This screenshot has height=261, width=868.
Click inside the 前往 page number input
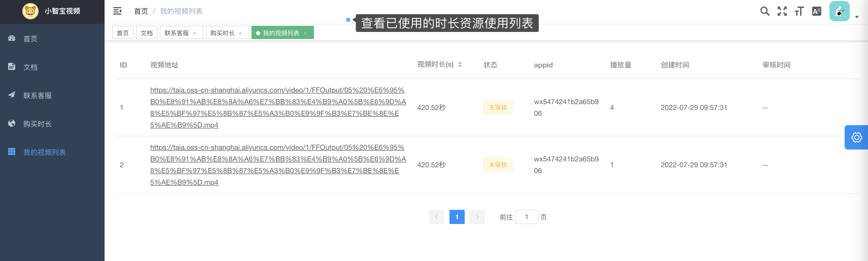click(x=526, y=217)
